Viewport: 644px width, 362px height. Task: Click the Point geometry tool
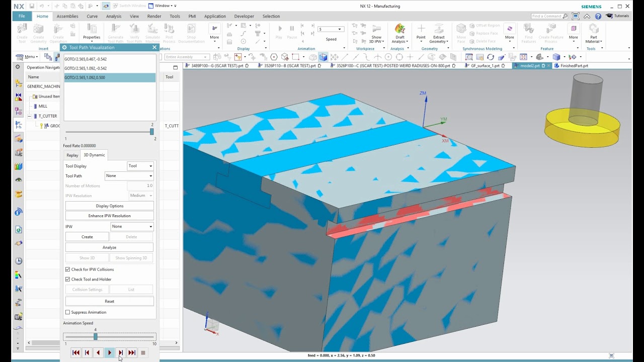pos(421,32)
